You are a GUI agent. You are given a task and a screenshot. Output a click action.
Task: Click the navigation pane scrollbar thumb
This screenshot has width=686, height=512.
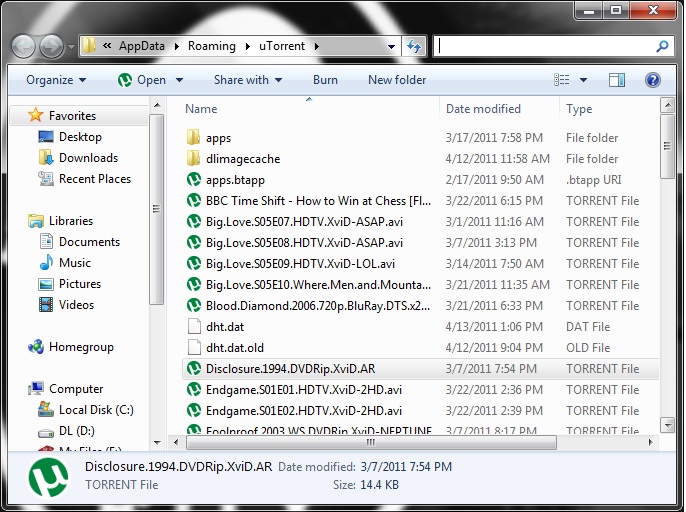click(x=156, y=209)
